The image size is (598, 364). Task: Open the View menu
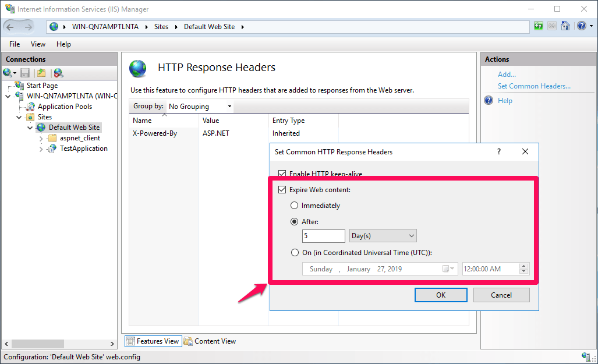[38, 44]
